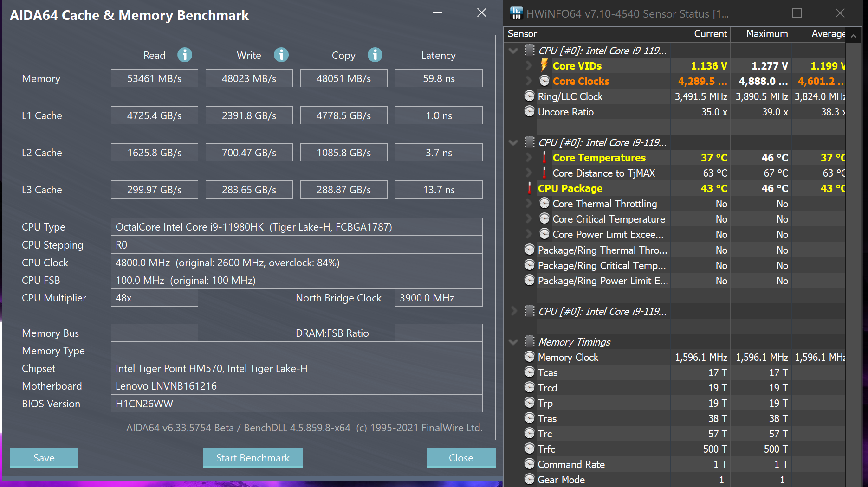The height and width of the screenshot is (487, 868).
Task: Click the Close button in AIDA64
Action: [x=461, y=458]
